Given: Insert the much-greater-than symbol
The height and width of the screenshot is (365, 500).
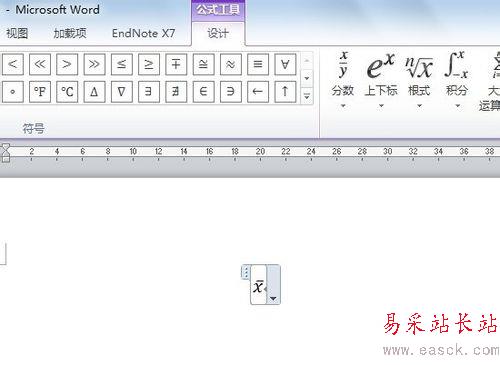Looking at the screenshot, I should [94, 64].
